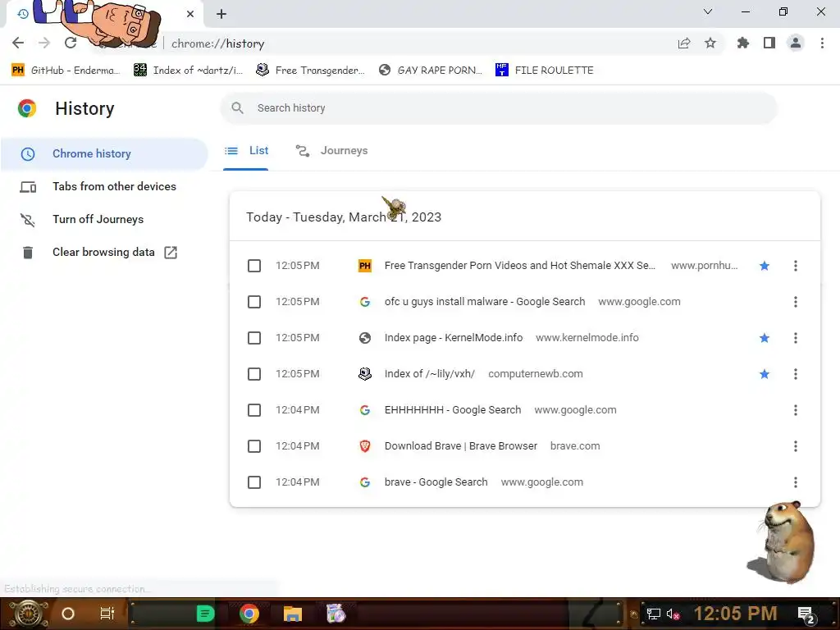Open 'Index page - KernelMode.info' history link
The height and width of the screenshot is (630, 840).
(x=453, y=338)
